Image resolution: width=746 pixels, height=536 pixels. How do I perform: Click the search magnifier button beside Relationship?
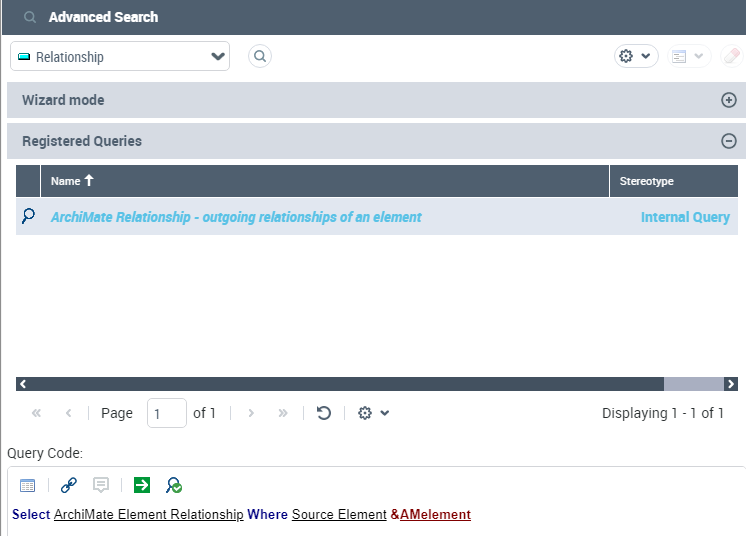click(x=260, y=57)
